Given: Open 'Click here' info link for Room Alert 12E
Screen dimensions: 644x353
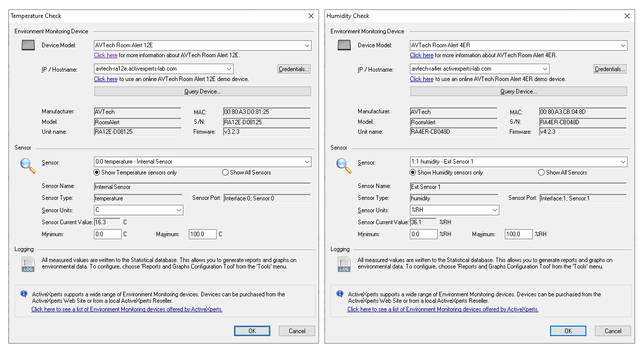Looking at the screenshot, I should pyautogui.click(x=106, y=55).
